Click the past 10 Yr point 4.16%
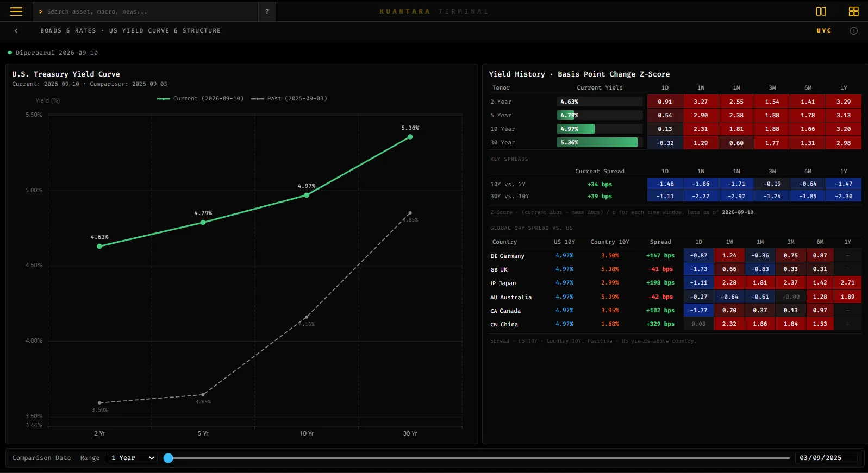The height and width of the screenshot is (473, 868). coord(307,317)
